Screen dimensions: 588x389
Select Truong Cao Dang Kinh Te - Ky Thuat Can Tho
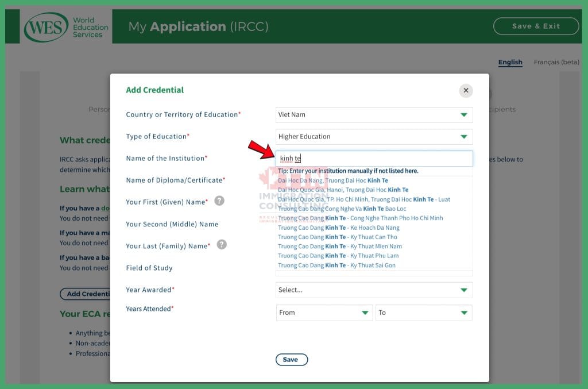point(338,237)
